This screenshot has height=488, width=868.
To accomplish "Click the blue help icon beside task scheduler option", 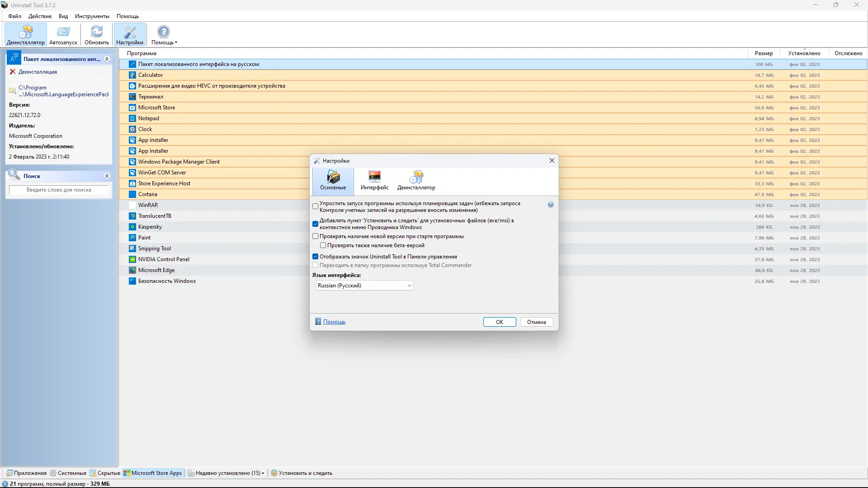I will click(551, 205).
